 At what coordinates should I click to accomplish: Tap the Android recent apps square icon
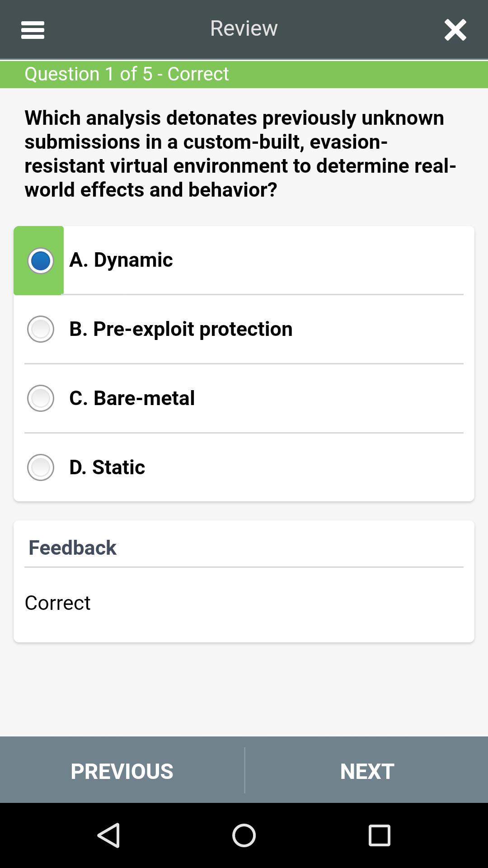pos(380,835)
